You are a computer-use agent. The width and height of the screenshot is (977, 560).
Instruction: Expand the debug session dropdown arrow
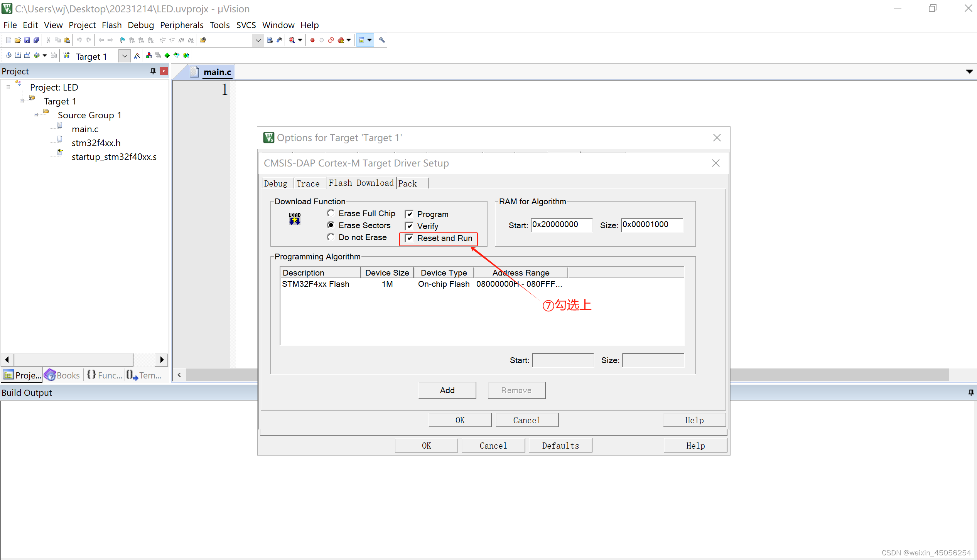pyautogui.click(x=300, y=40)
